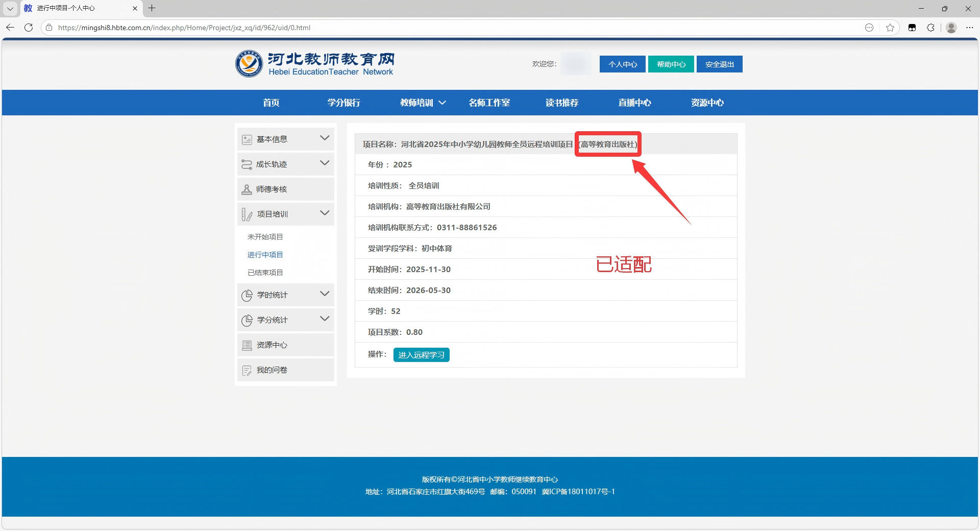Select 已结束项目 in the sidebar
This screenshot has height=531, width=980.
(x=265, y=273)
